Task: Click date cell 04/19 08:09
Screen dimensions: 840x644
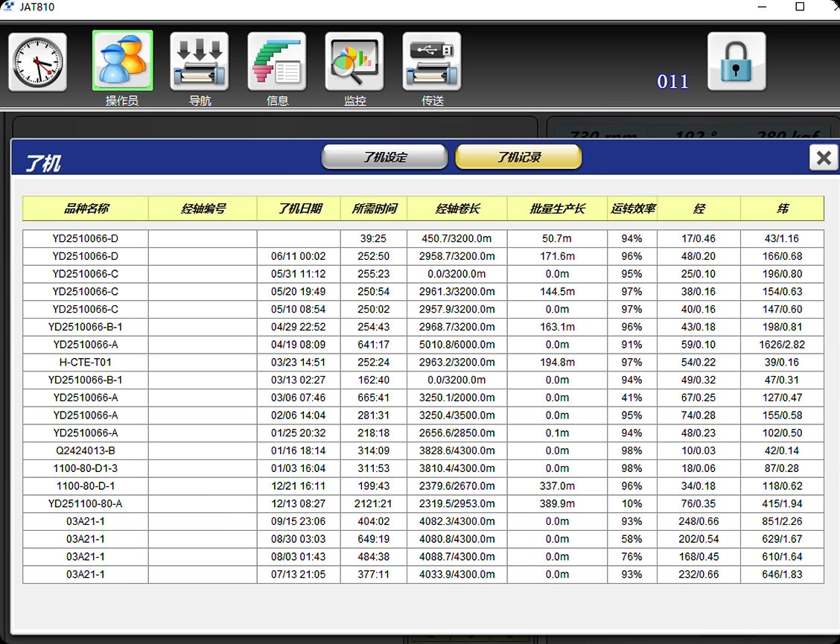Action: [x=299, y=345]
